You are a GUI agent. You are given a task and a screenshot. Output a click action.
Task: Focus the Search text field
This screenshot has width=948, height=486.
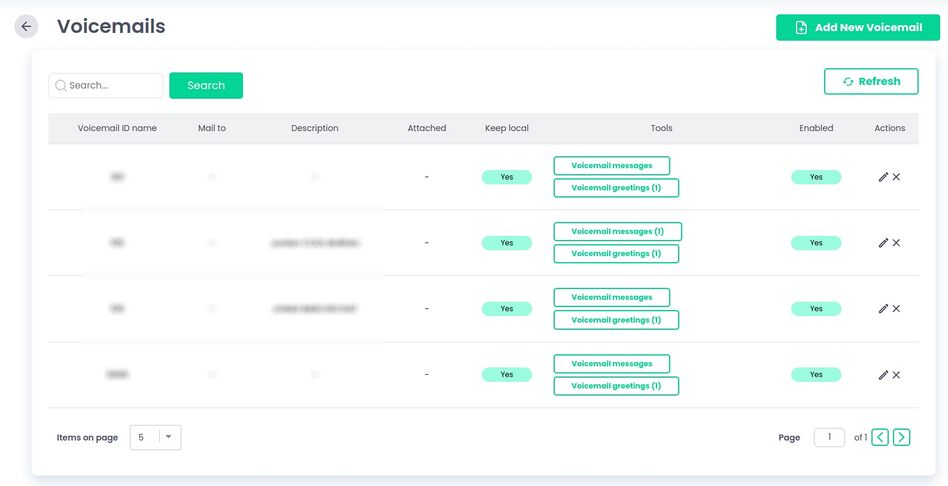pyautogui.click(x=110, y=86)
